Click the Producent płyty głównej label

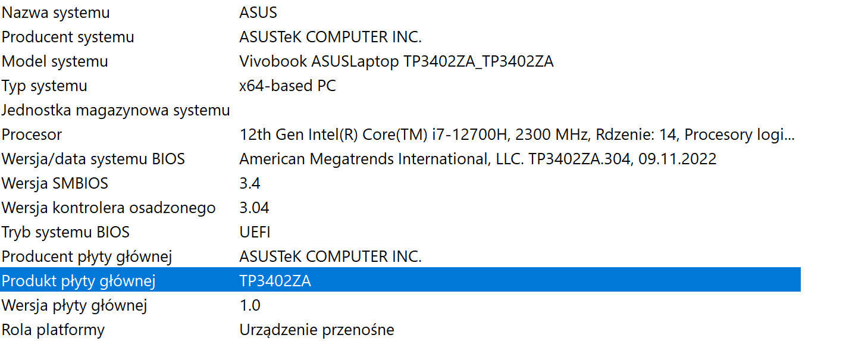click(x=87, y=256)
